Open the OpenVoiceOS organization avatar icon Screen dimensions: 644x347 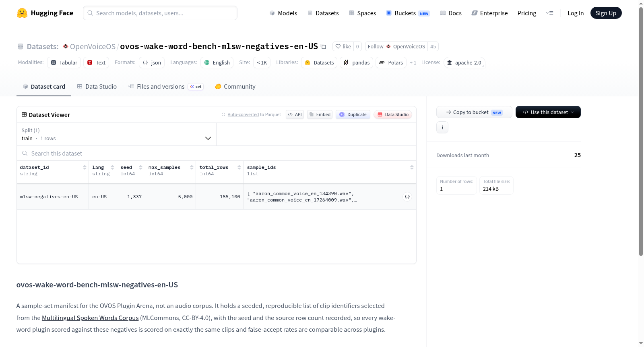(x=66, y=46)
